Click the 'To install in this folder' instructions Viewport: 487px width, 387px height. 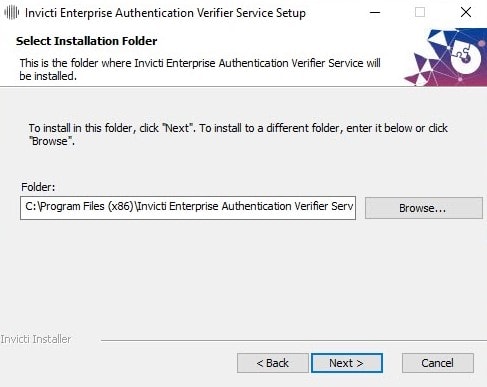238,134
